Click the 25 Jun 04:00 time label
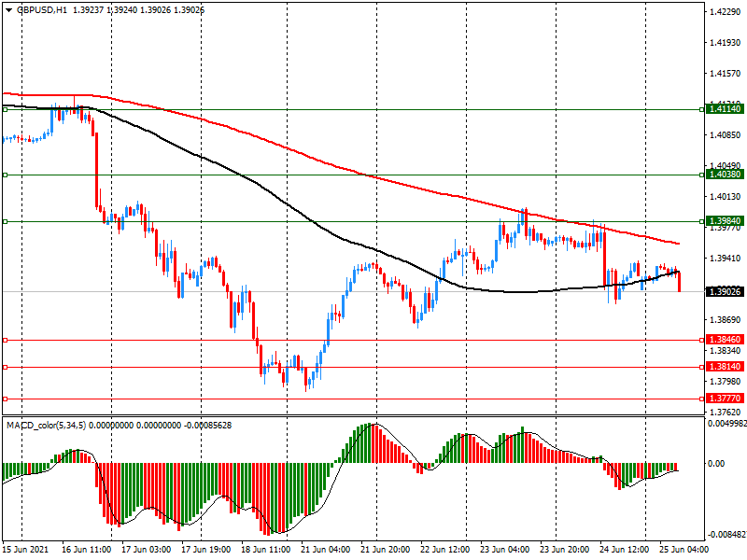This screenshot has width=747, height=560. [684, 550]
